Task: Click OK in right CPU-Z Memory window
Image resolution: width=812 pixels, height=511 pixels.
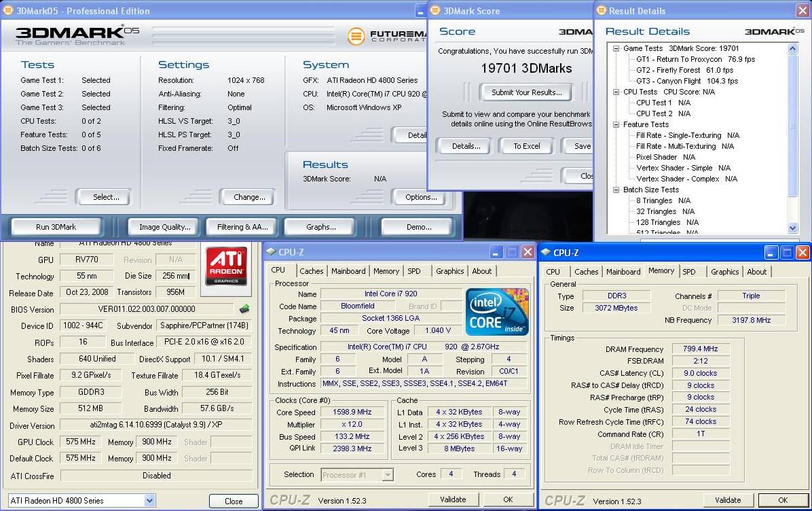Action: pos(783,500)
